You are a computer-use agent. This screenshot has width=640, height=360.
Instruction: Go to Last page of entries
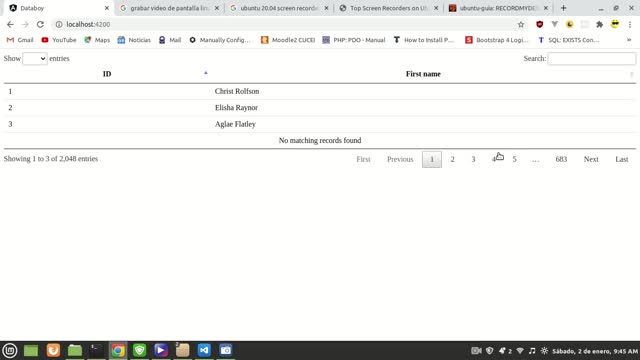tap(622, 159)
